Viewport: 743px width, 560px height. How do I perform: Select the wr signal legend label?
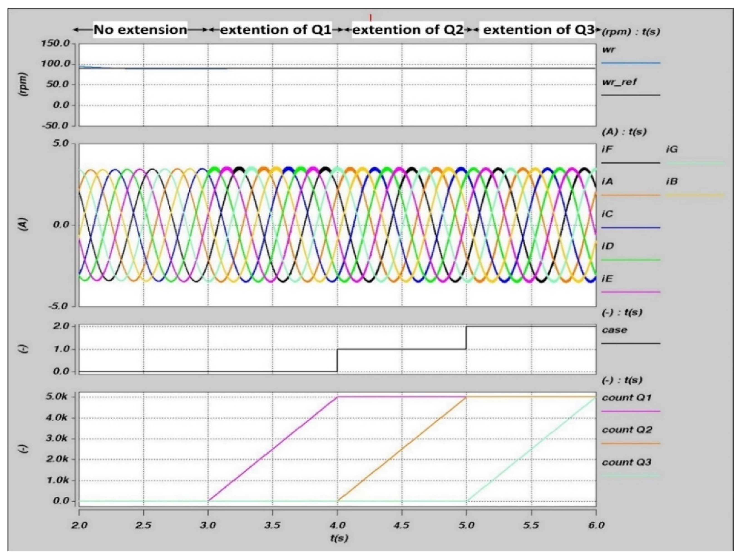click(609, 49)
